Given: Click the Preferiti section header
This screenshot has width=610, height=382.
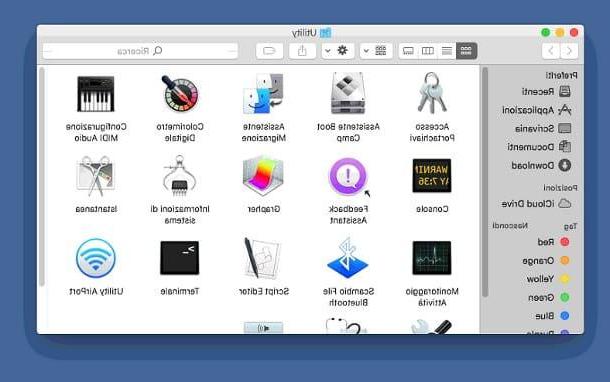Looking at the screenshot, I should point(561,75).
